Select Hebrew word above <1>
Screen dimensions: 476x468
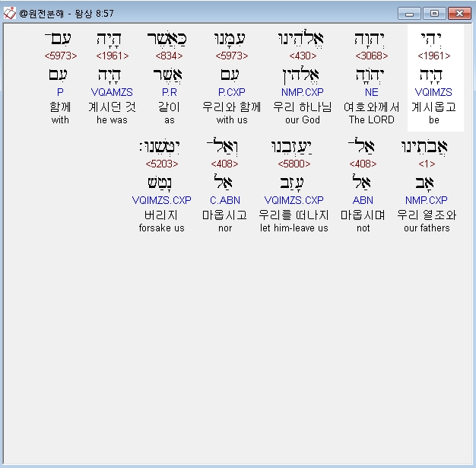point(424,148)
